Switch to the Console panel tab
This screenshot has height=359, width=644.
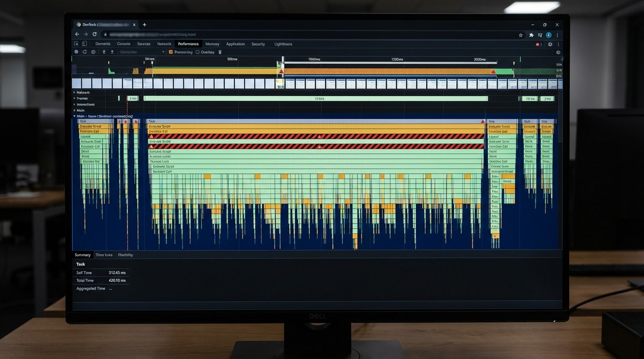pyautogui.click(x=124, y=44)
